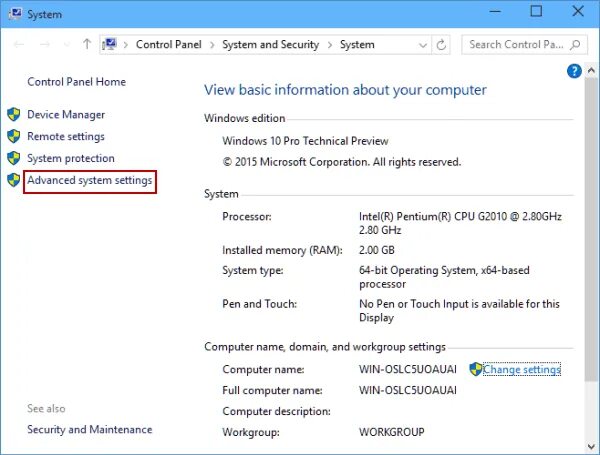Click the search magnifier icon
The width and height of the screenshot is (600, 455).
point(574,45)
